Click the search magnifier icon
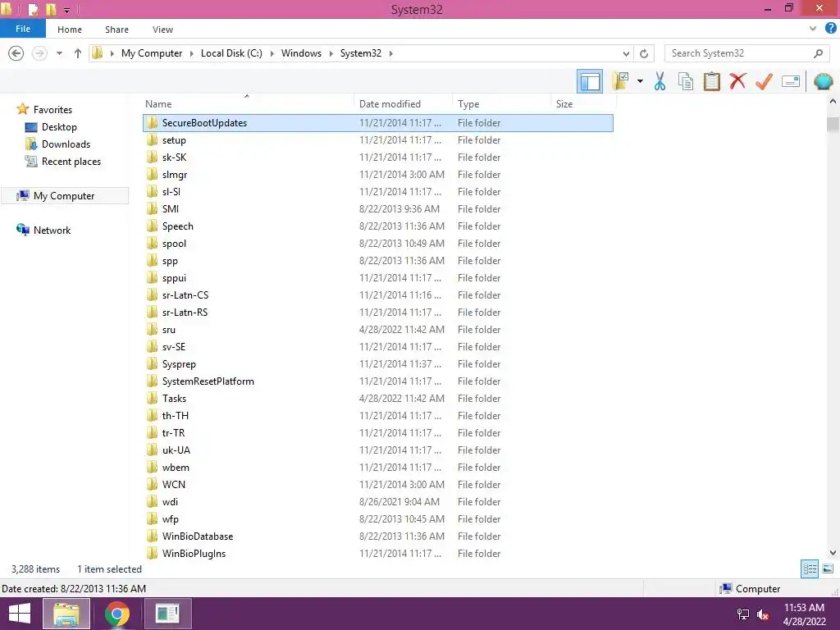The height and width of the screenshot is (630, 840). [818, 53]
